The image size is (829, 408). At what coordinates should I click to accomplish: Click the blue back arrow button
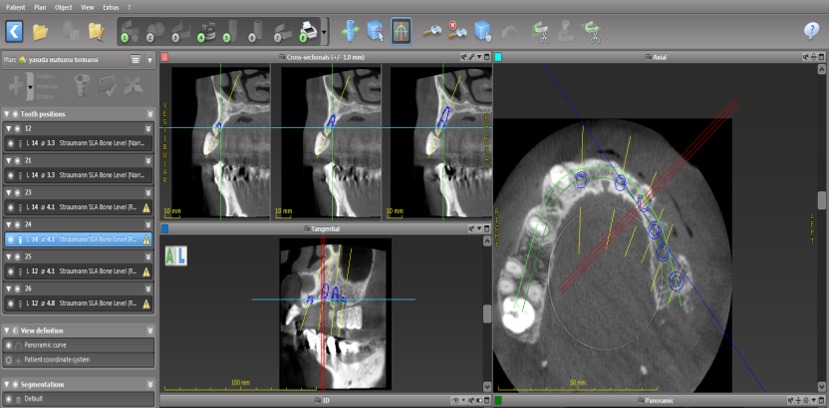[14, 31]
